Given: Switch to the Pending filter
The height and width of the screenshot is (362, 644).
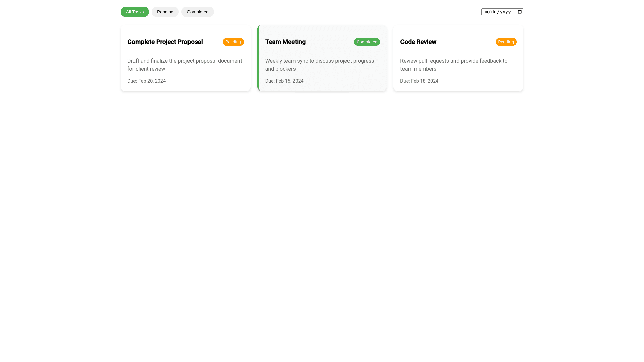Looking at the screenshot, I should [165, 12].
